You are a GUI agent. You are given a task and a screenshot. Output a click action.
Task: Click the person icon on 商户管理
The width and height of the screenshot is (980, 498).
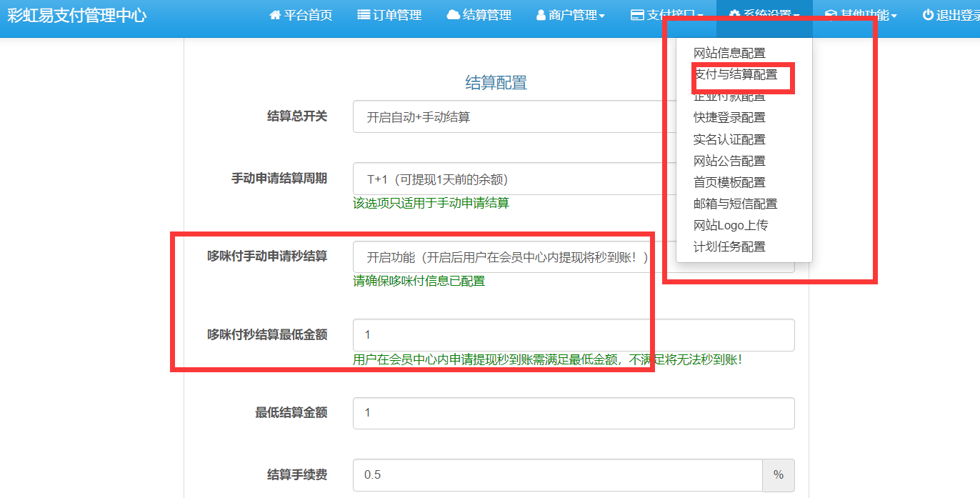pyautogui.click(x=540, y=15)
